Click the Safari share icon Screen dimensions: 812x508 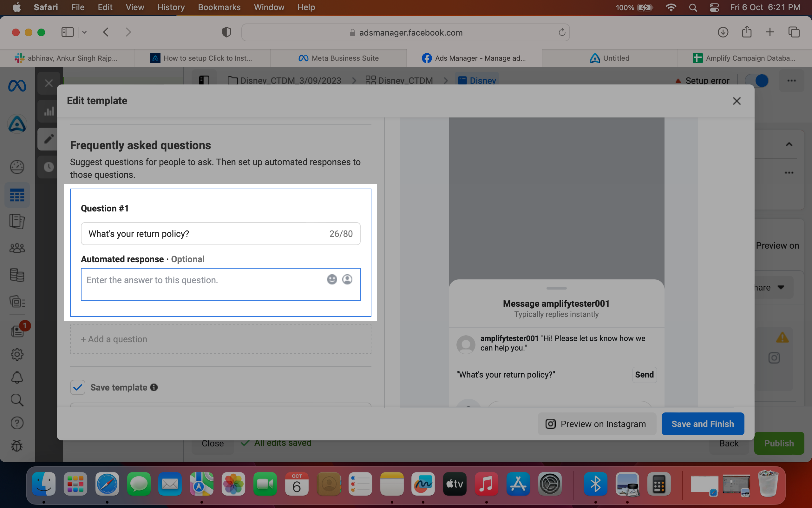coord(747,32)
